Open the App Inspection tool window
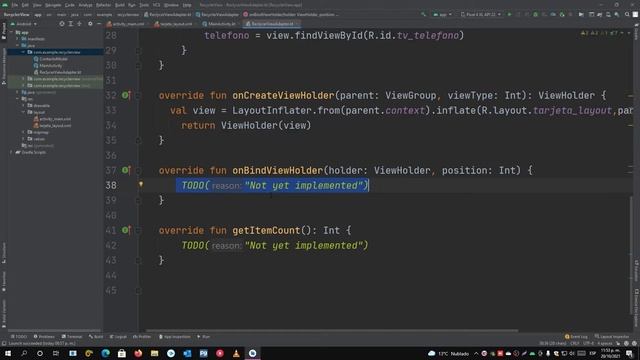 [x=175, y=337]
